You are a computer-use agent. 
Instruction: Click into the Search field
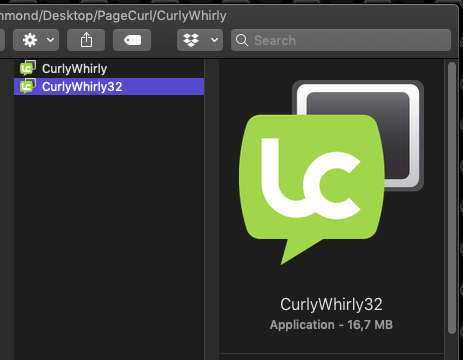(x=341, y=40)
